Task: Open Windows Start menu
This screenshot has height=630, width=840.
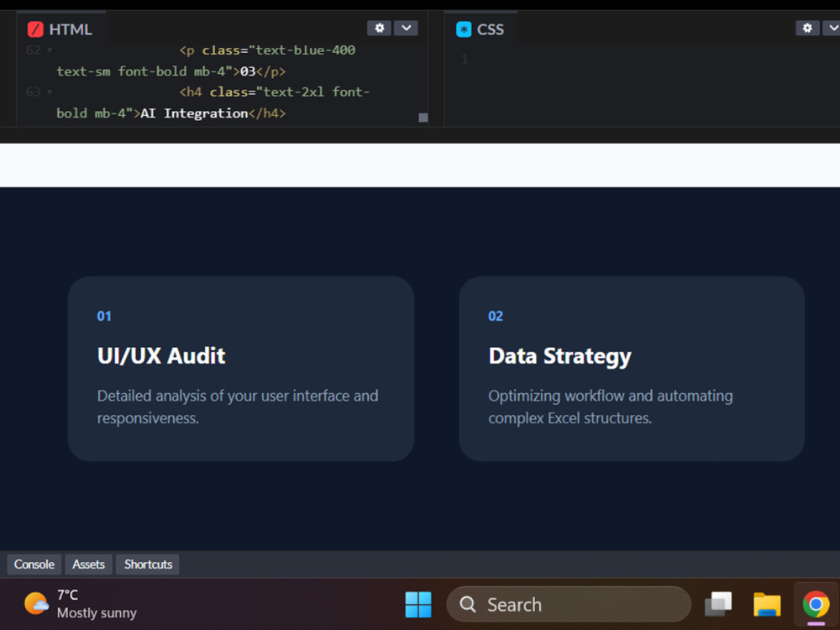Action: tap(418, 604)
